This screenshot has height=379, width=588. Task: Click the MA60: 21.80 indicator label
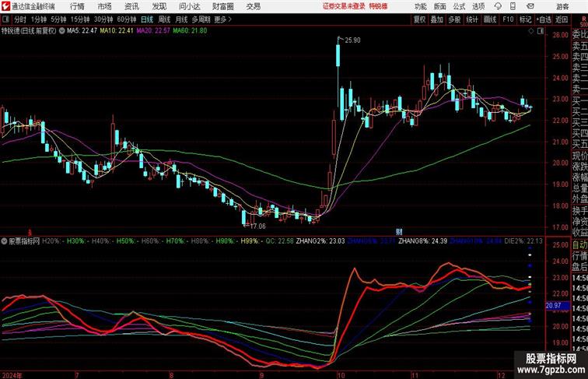(x=190, y=31)
